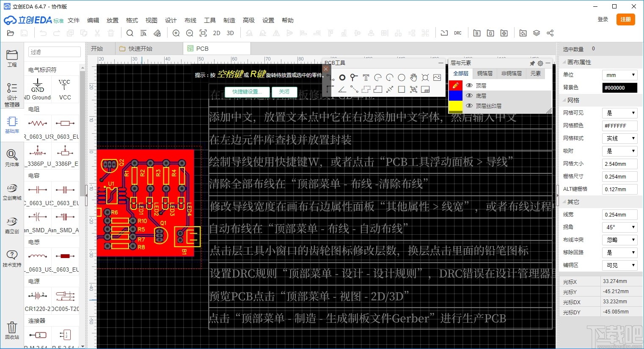The height and width of the screenshot is (349, 644).
Task: Select the Text tool in PCB tools panel
Action: pyautogui.click(x=366, y=77)
